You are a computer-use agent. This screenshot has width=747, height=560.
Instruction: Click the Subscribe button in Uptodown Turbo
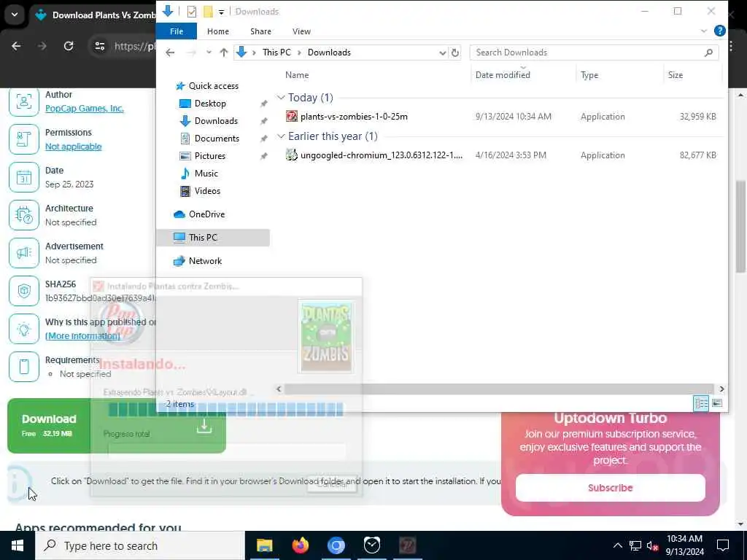pyautogui.click(x=610, y=488)
